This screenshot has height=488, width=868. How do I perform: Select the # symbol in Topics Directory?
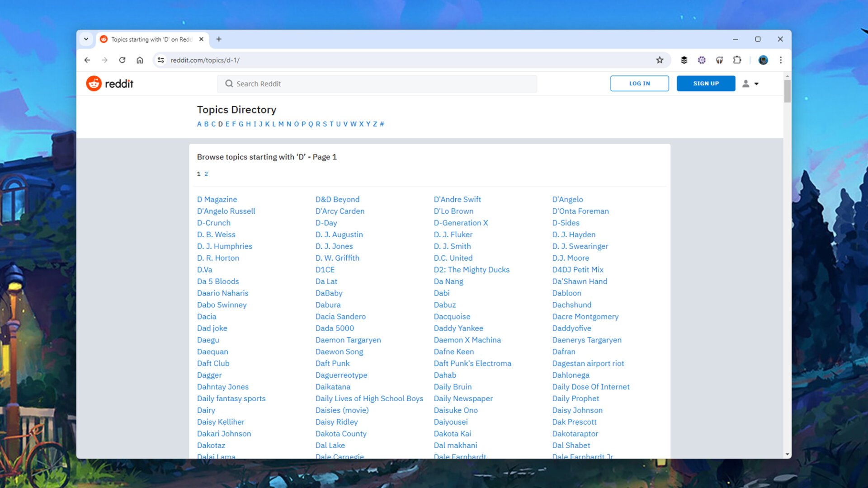382,124
